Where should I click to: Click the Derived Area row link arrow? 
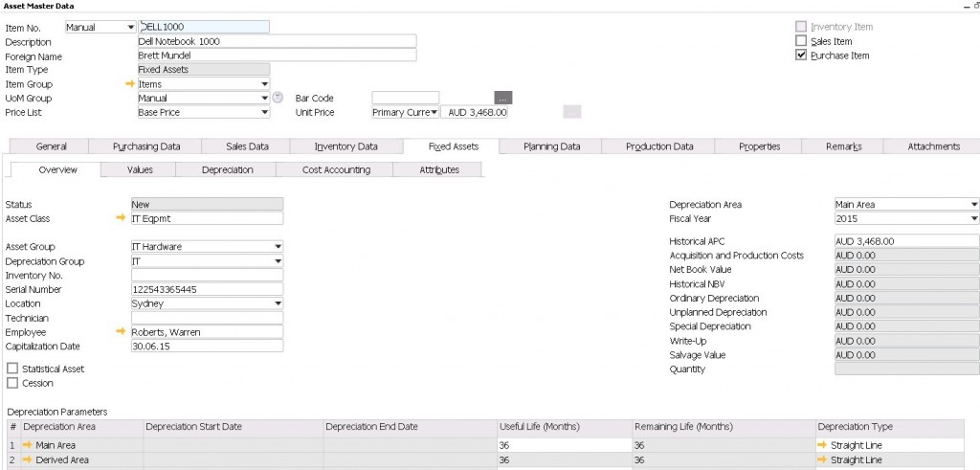pyautogui.click(x=29, y=460)
